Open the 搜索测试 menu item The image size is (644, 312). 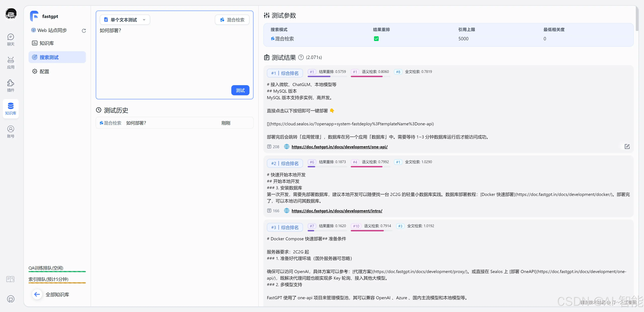(49, 57)
